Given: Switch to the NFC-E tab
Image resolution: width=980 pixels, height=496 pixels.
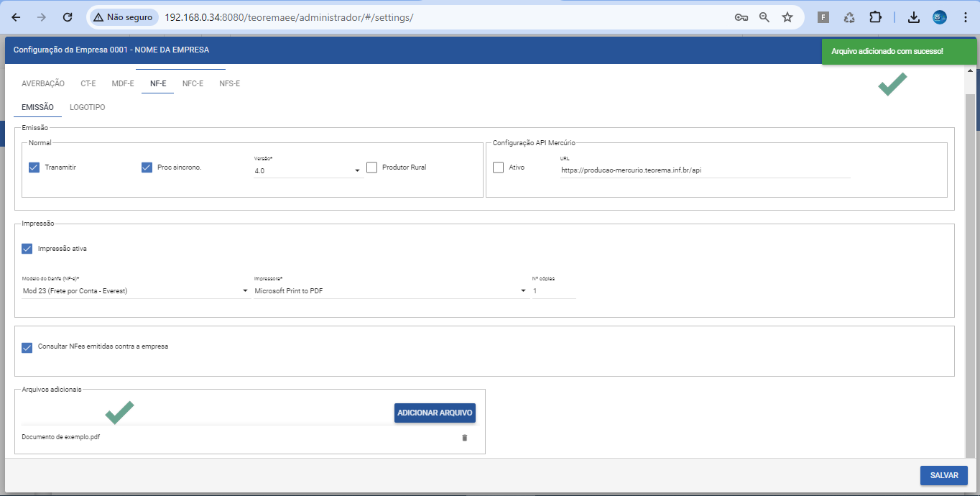Looking at the screenshot, I should [193, 83].
